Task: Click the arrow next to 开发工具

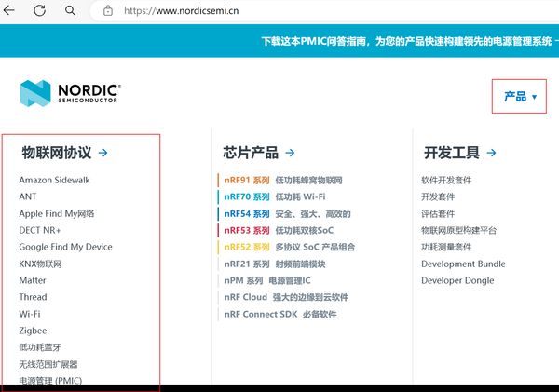Action: [491, 153]
